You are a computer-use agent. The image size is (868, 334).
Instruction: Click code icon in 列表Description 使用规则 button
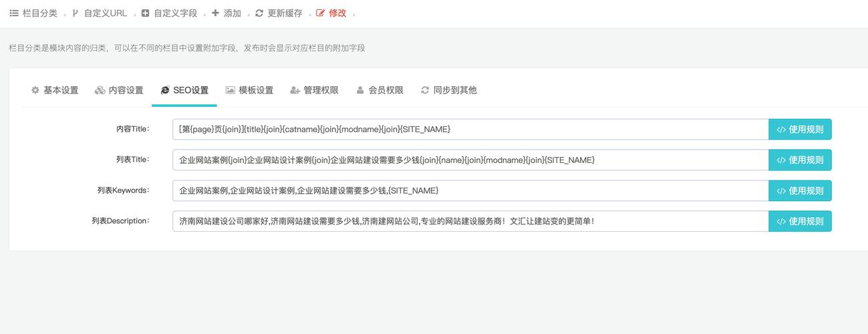tap(781, 222)
